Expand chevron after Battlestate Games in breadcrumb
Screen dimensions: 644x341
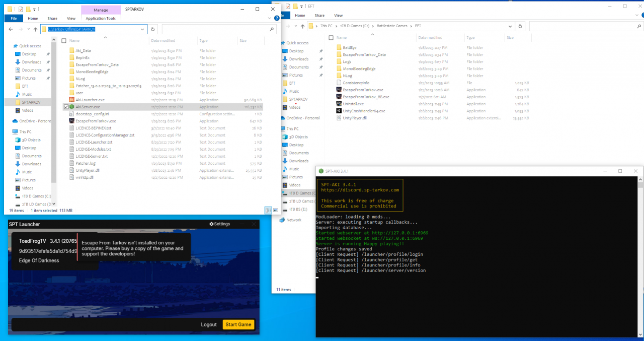411,26
